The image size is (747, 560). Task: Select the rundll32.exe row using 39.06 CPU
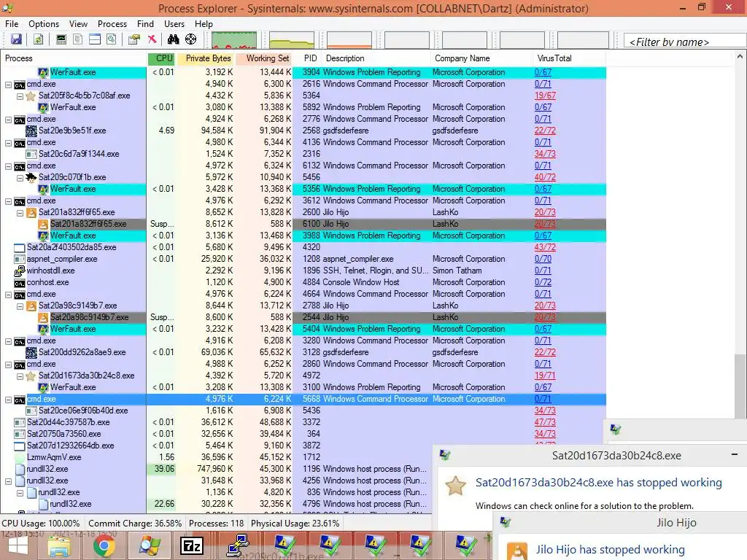(216, 469)
